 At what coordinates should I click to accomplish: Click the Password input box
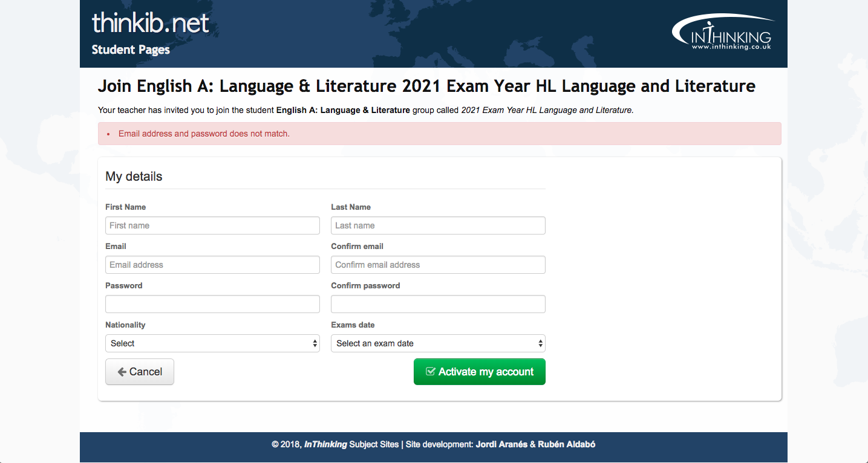[x=212, y=304]
